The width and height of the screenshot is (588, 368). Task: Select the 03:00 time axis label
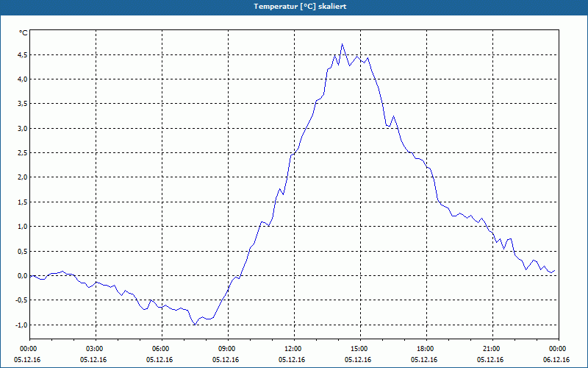[x=96, y=349]
